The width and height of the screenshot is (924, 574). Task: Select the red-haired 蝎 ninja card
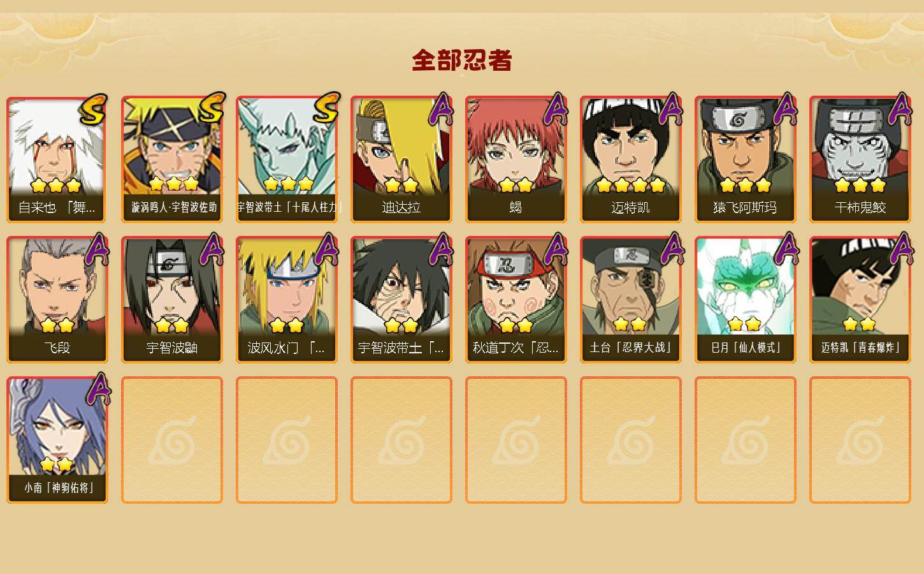click(x=516, y=159)
